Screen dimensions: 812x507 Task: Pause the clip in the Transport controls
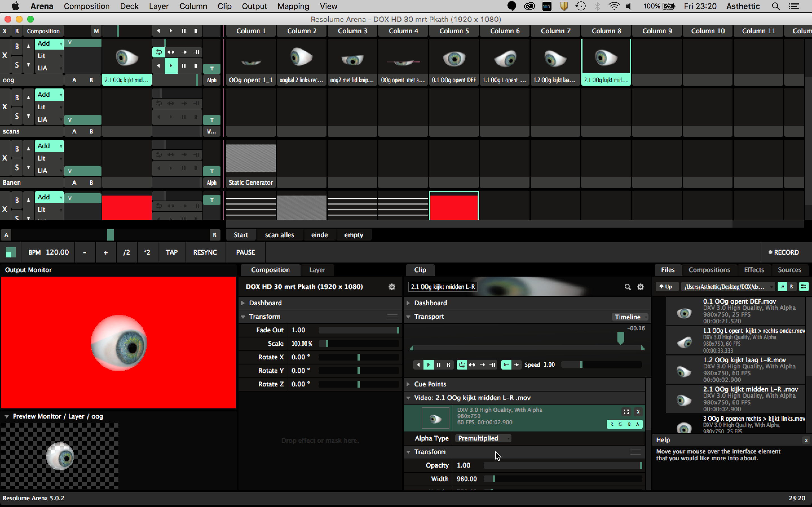click(x=438, y=364)
